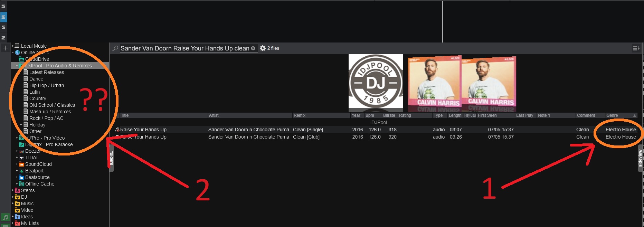
Task: Click the Deezer service icon
Action: [x=21, y=151]
